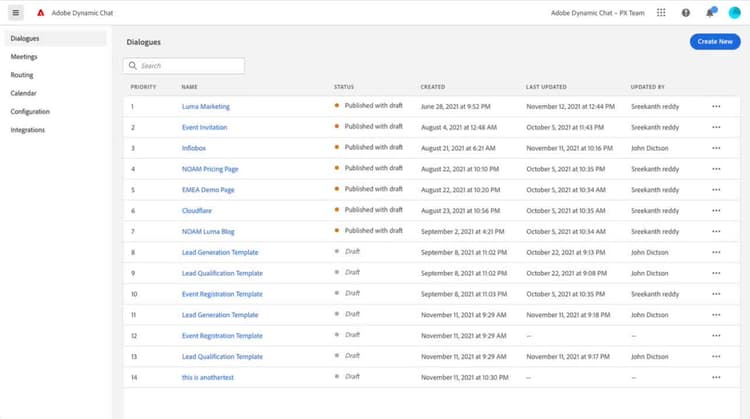The height and width of the screenshot is (419, 750).
Task: Open the NOAM Pricing Page dialogue
Action: [x=210, y=169]
